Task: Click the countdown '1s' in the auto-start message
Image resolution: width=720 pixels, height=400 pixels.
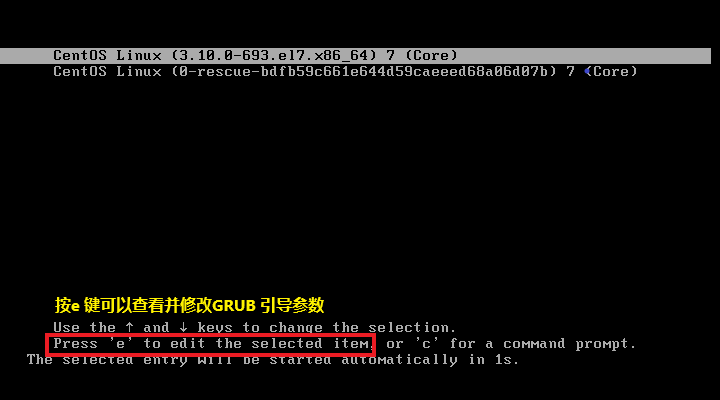Action: pyautogui.click(x=502, y=360)
